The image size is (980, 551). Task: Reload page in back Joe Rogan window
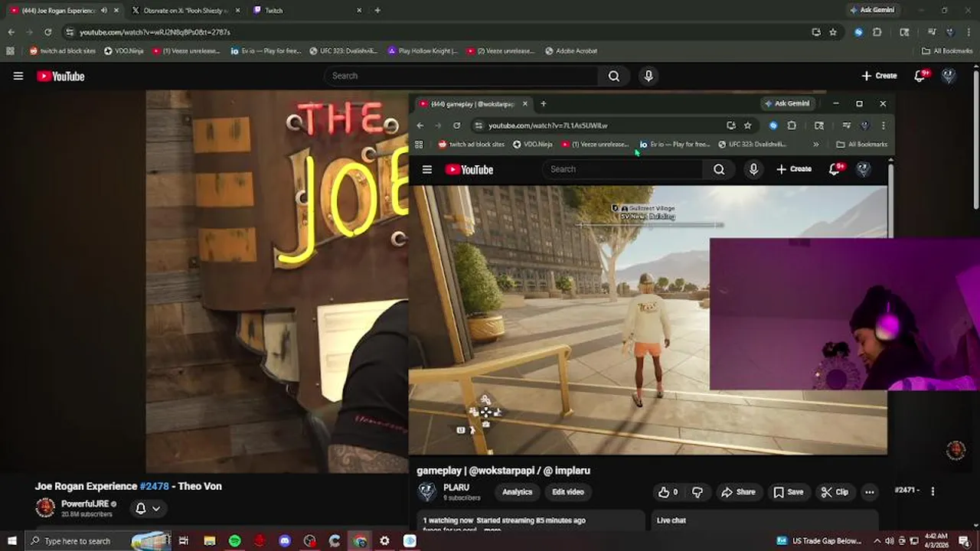[47, 32]
